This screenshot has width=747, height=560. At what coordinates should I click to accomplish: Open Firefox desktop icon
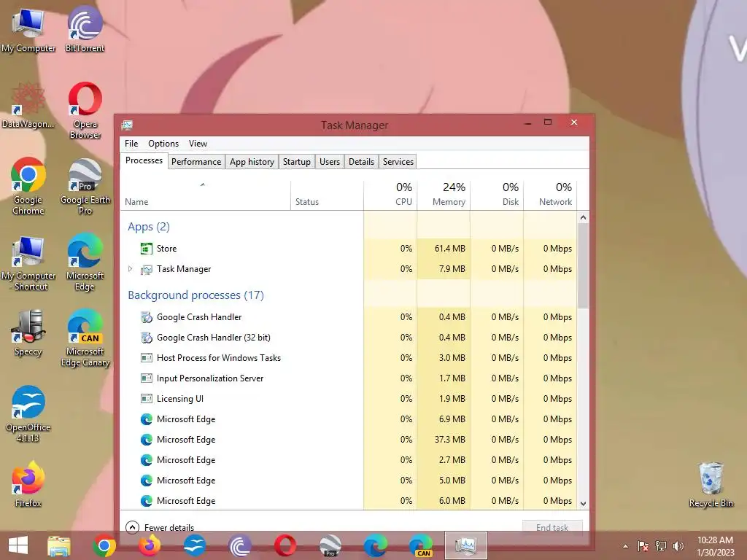[28, 484]
